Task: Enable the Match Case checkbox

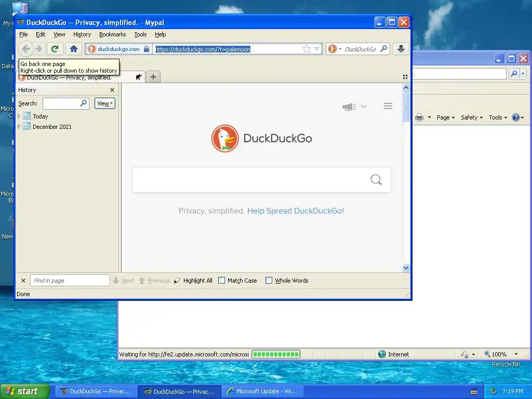Action: 221,280
